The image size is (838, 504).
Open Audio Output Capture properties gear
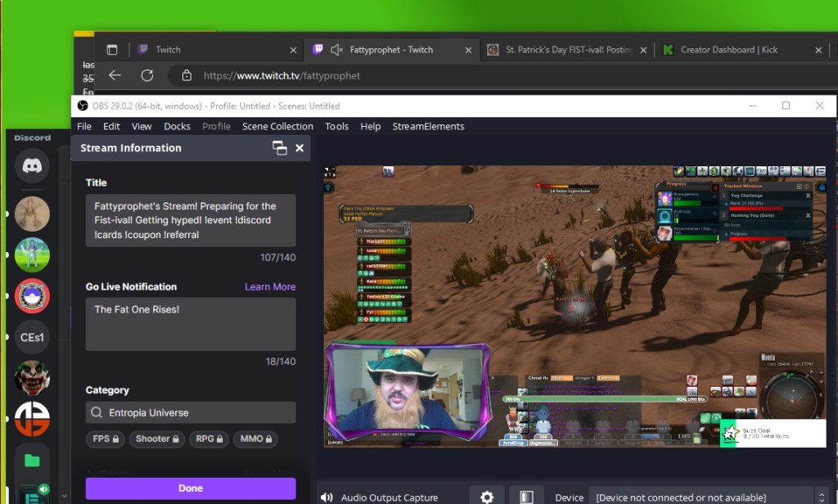(x=487, y=497)
